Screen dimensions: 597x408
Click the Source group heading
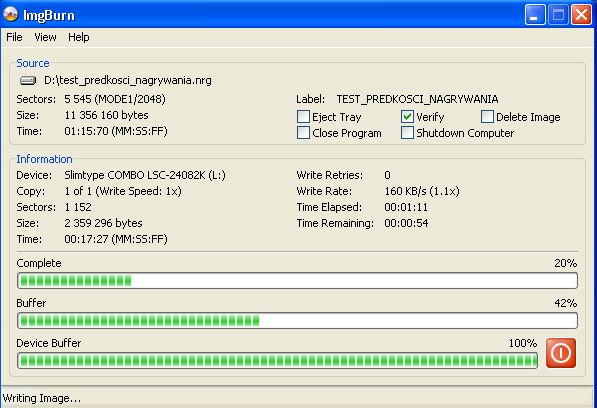click(33, 63)
